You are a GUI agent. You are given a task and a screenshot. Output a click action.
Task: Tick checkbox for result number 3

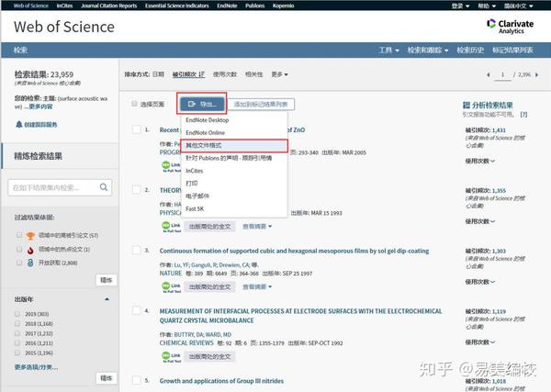click(136, 250)
